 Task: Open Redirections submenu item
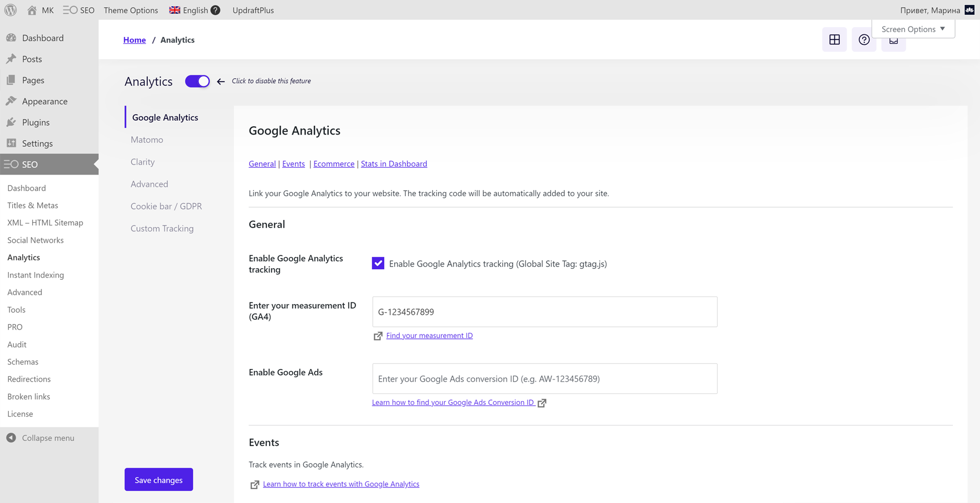[x=29, y=379]
